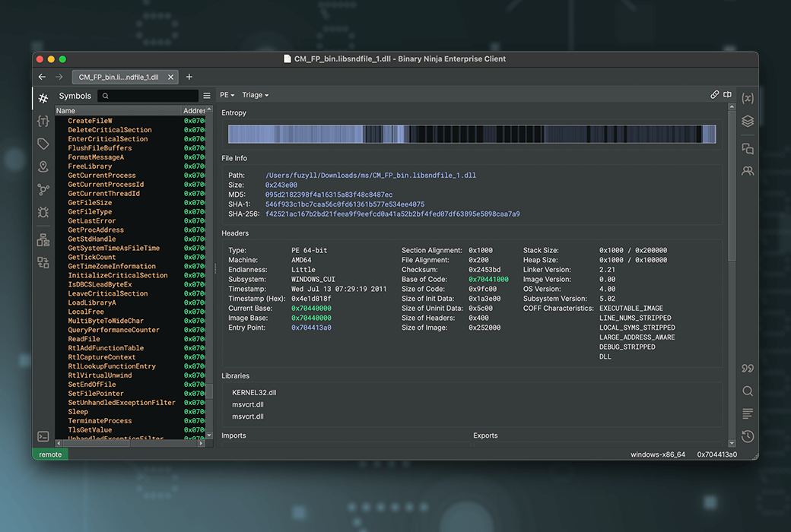Open the stack layers icon on right sidebar
This screenshot has height=532, width=791.
tap(748, 121)
